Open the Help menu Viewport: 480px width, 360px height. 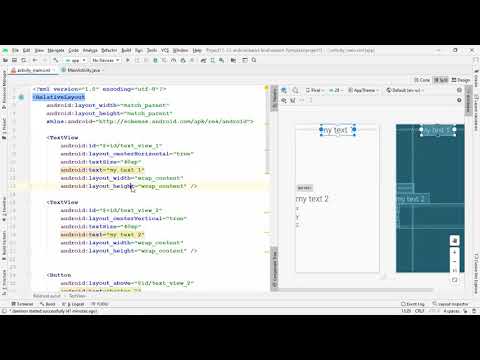tap(197, 50)
